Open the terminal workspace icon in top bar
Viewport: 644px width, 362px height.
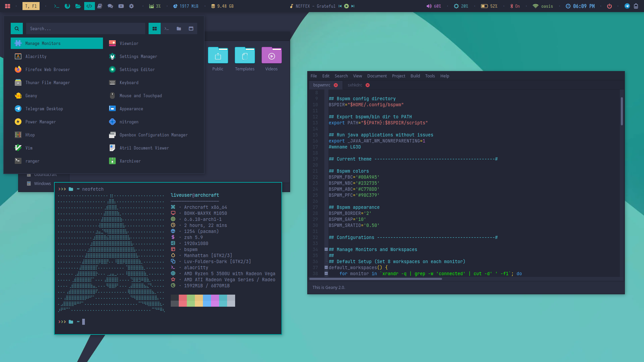pyautogui.click(x=57, y=6)
